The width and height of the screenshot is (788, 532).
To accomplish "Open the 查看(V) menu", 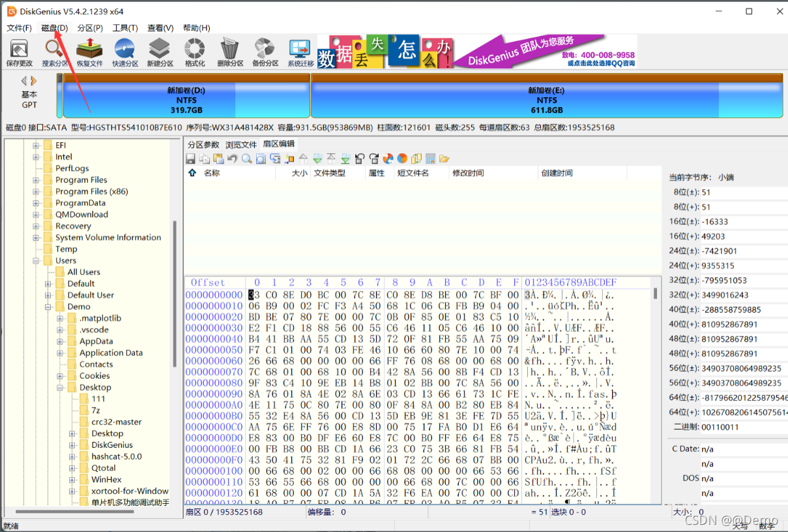I will coord(160,28).
